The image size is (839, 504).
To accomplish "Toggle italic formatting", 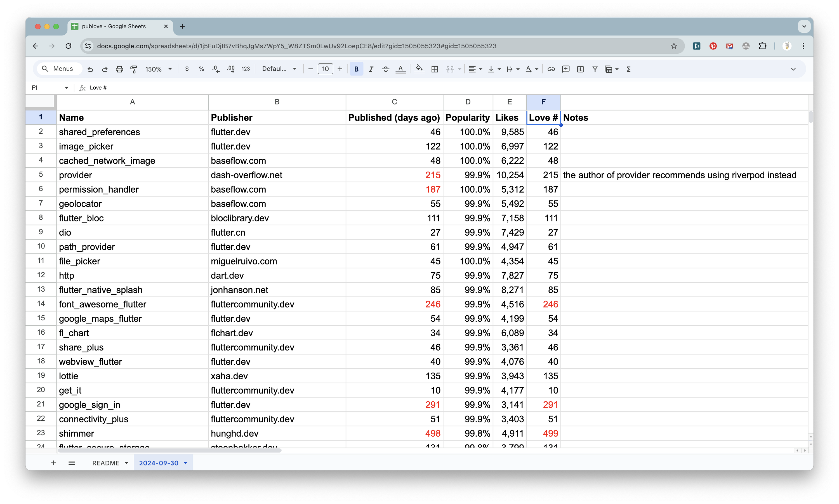I will (x=371, y=69).
